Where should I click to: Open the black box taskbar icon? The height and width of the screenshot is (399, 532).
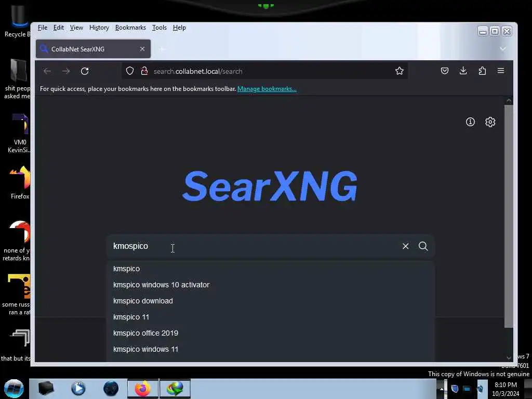coord(46,389)
